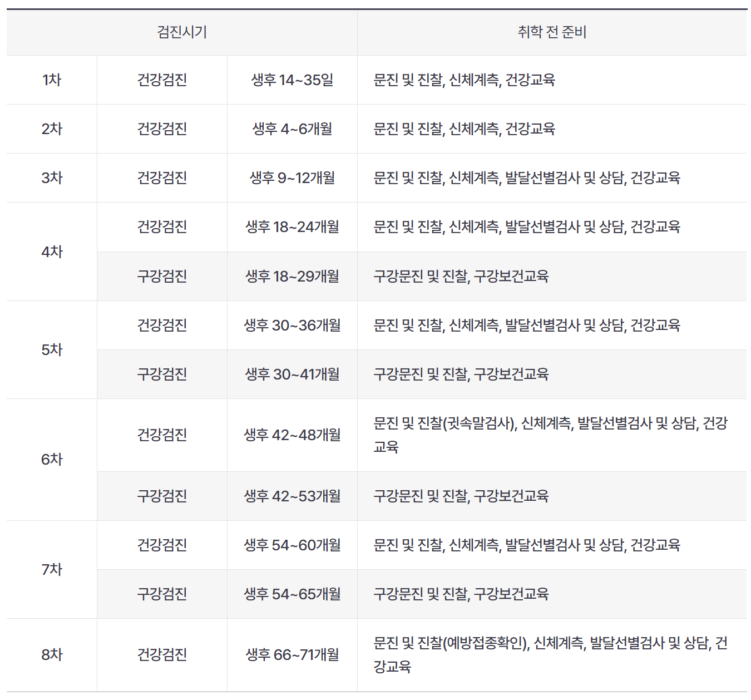This screenshot has width=751, height=700.
Task: Select the 6차 merged row label
Action: point(52,459)
